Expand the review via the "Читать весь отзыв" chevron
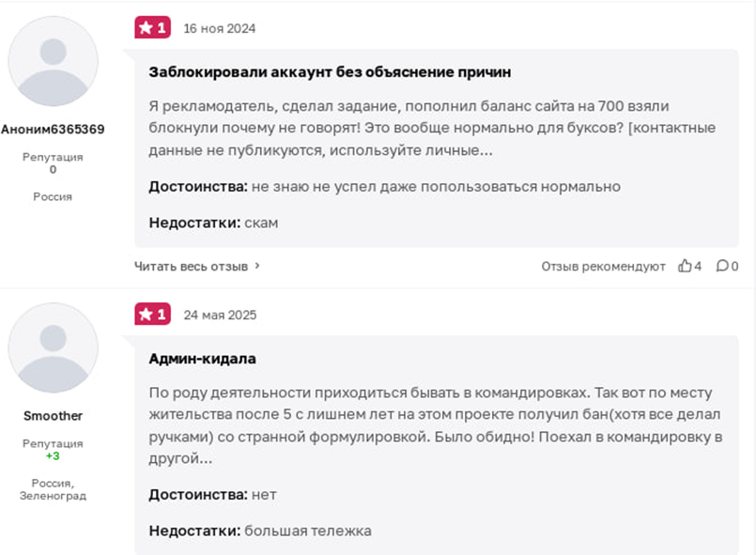Screen dimensions: 756x555 click(257, 266)
